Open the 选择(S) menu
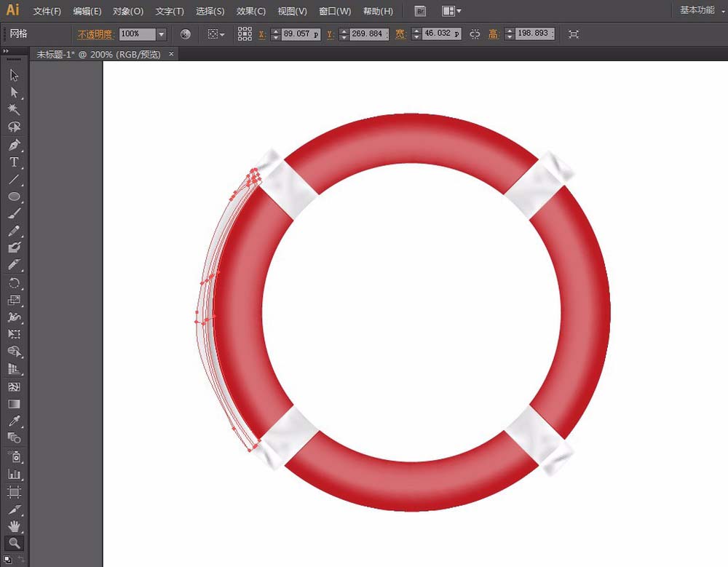This screenshot has height=567, width=728. 210,11
